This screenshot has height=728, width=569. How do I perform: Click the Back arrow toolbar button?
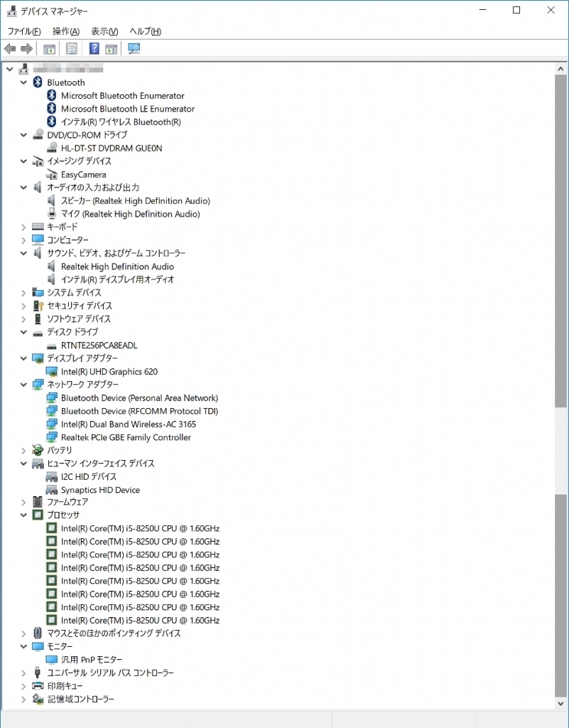tap(10, 48)
